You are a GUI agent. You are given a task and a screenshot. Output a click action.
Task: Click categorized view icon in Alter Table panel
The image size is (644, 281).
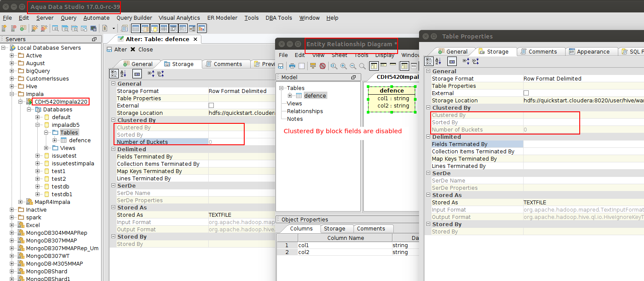114,74
